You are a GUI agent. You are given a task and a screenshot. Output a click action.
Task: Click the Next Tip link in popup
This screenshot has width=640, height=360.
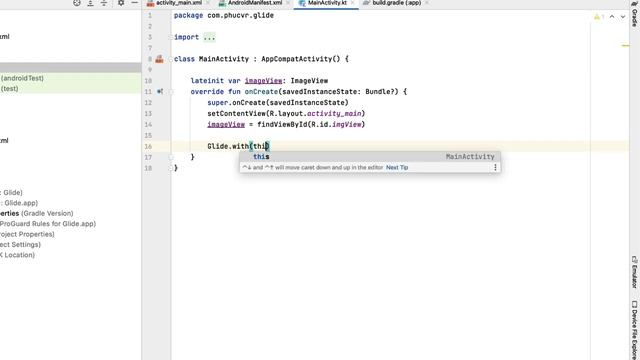pos(397,167)
